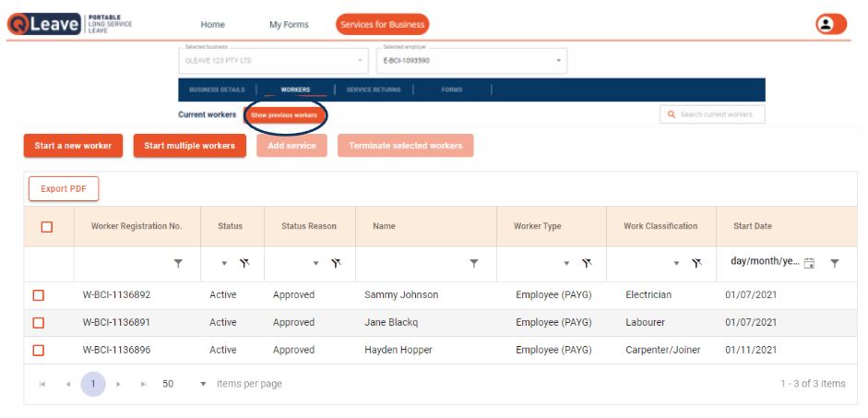Clear the Worker Type filter icon
Image resolution: width=868 pixels, height=418 pixels.
587,264
